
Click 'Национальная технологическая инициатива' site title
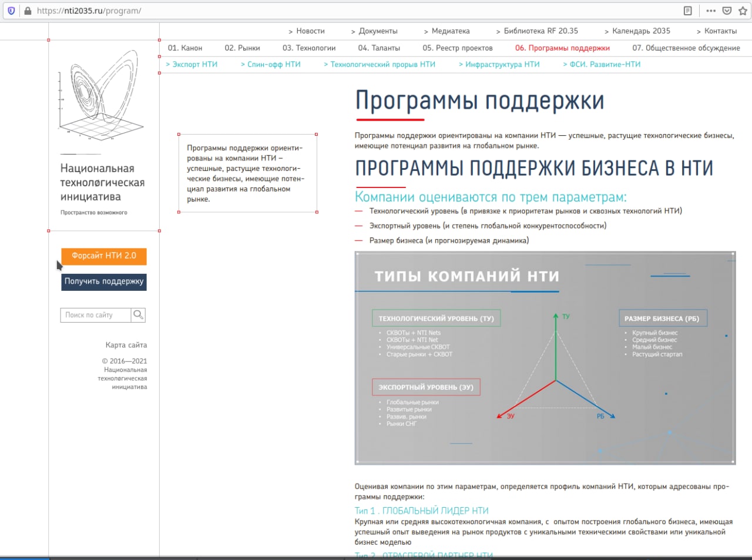pyautogui.click(x=102, y=183)
